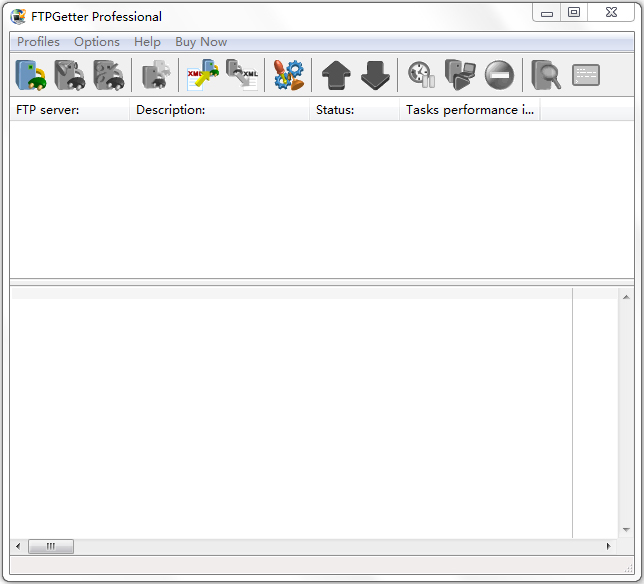The image size is (644, 584).
Task: Click the horizontal scrollbar thumb
Action: click(x=51, y=546)
